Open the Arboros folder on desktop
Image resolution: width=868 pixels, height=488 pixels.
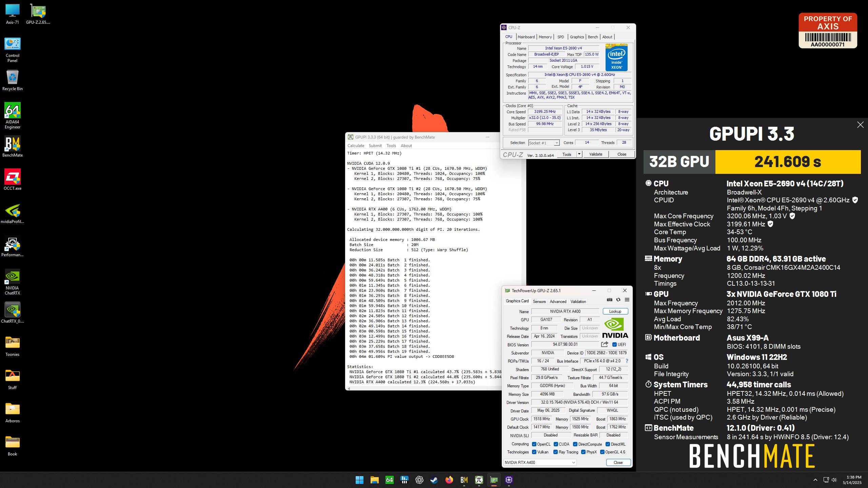(13, 412)
